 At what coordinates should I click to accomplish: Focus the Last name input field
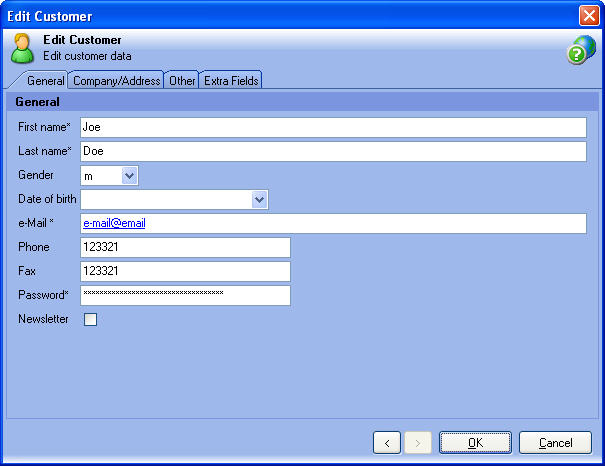(x=332, y=151)
